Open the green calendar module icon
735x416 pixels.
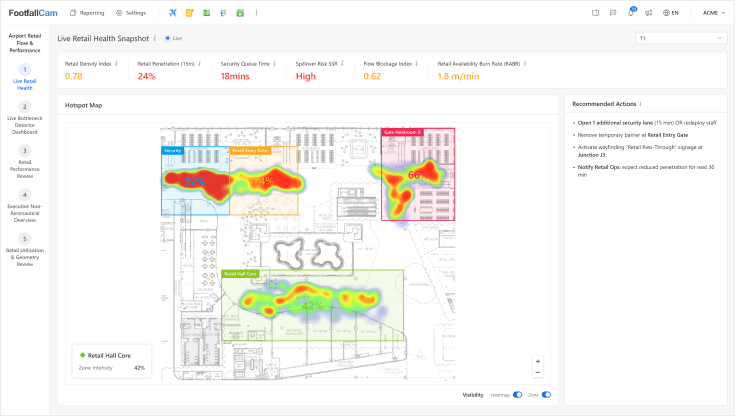[240, 13]
